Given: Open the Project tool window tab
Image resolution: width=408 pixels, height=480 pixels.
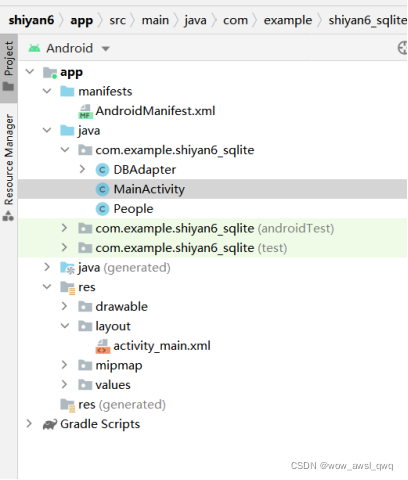Looking at the screenshot, I should coord(9,66).
